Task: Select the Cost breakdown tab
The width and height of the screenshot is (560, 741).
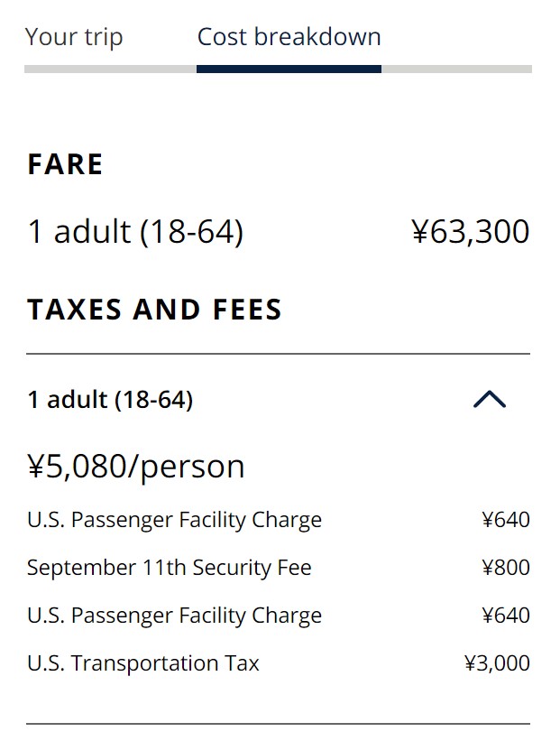Action: coord(289,38)
